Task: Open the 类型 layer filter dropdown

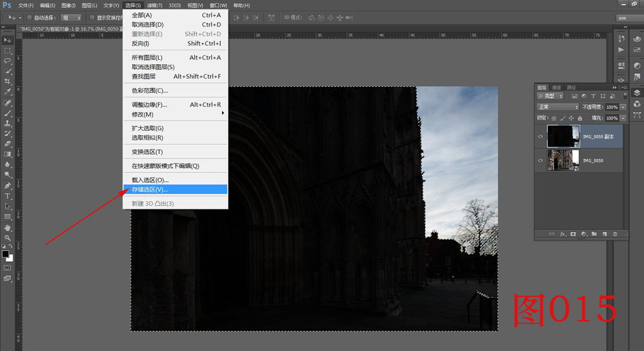Action: pyautogui.click(x=550, y=96)
